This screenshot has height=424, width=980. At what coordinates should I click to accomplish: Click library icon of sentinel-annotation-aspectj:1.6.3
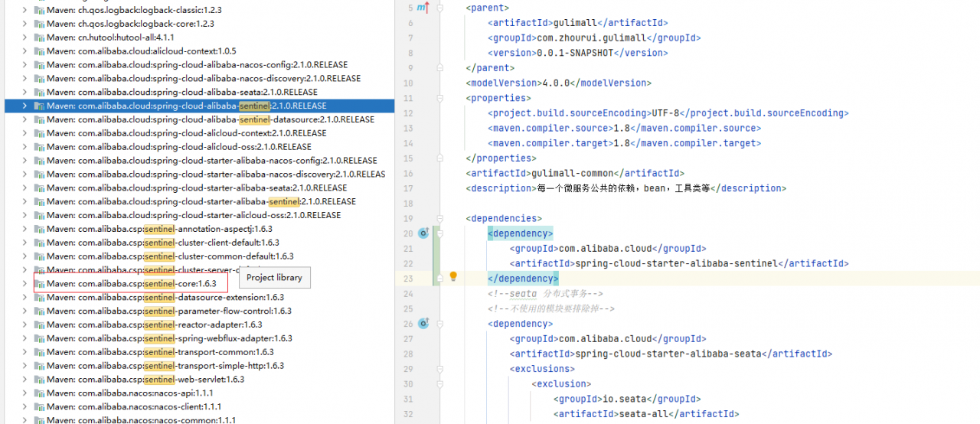coord(39,229)
